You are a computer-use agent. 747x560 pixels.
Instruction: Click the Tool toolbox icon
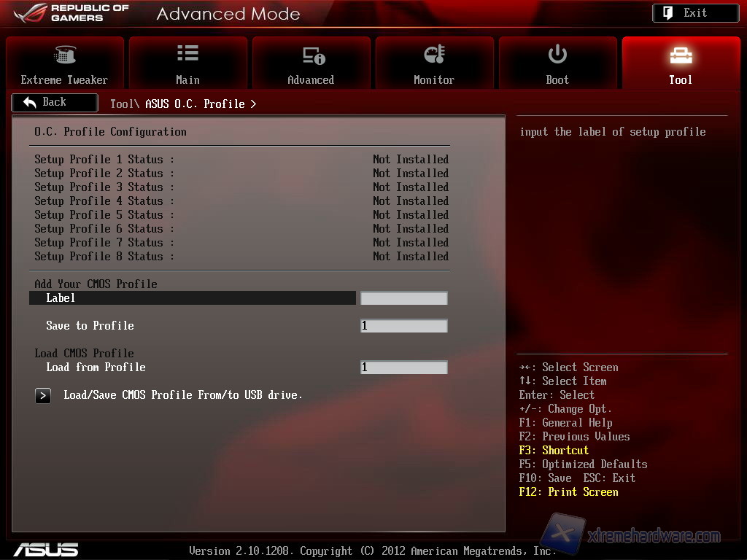[681, 55]
